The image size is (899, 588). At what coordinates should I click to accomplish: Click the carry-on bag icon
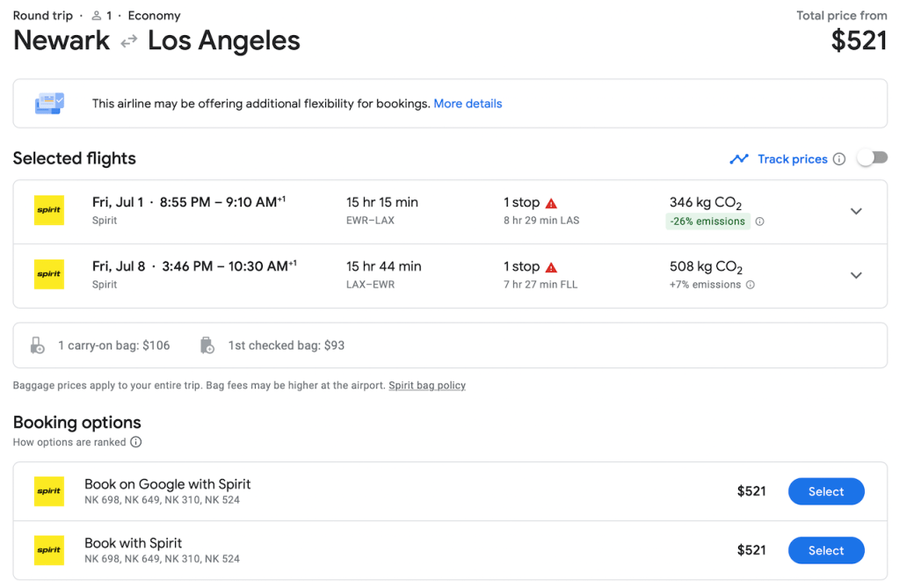(x=37, y=345)
